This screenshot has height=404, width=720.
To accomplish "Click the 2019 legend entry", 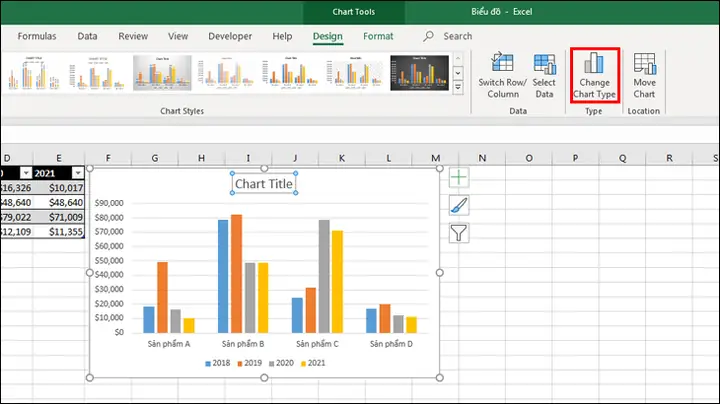I will (249, 363).
